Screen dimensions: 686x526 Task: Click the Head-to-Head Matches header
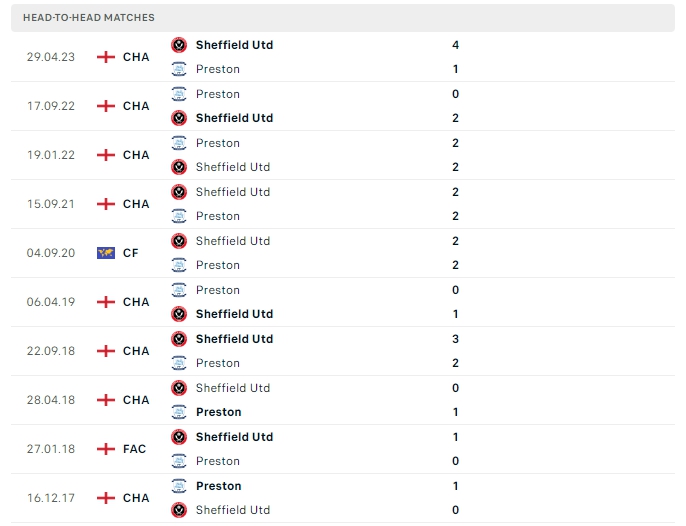click(88, 18)
